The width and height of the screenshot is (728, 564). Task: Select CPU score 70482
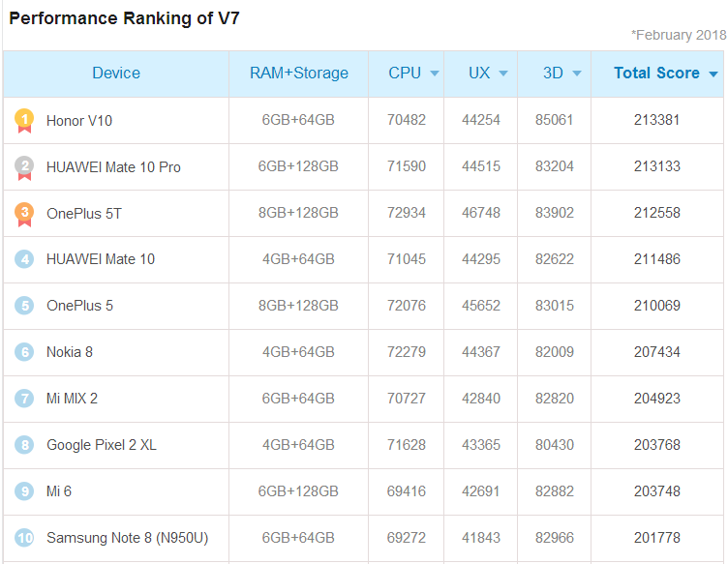tap(407, 120)
